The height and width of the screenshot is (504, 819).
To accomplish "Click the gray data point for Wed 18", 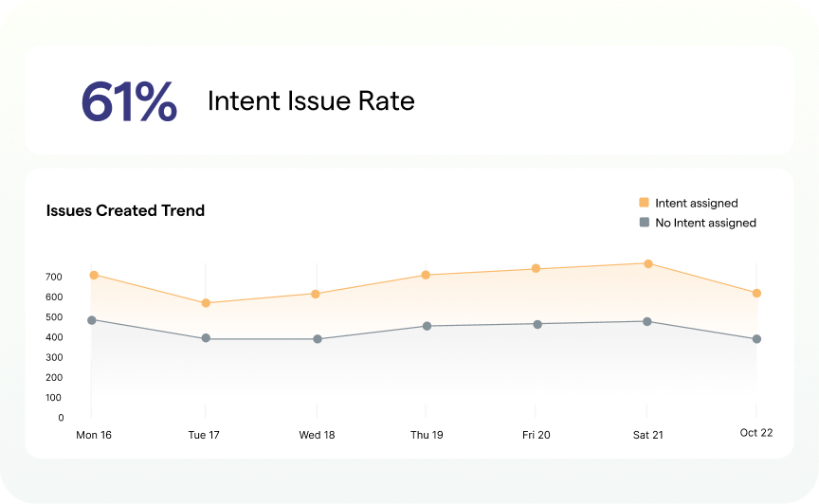I will pyautogui.click(x=318, y=338).
